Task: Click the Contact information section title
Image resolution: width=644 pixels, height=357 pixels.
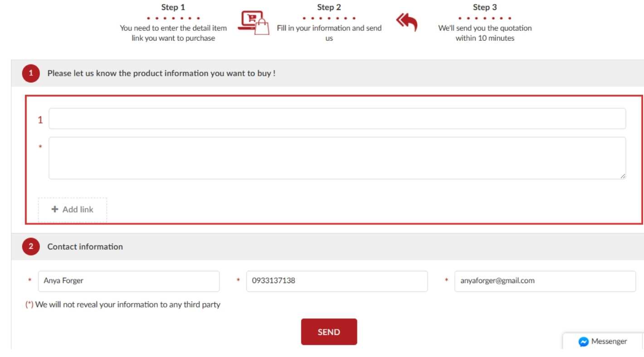Action: 85,247
